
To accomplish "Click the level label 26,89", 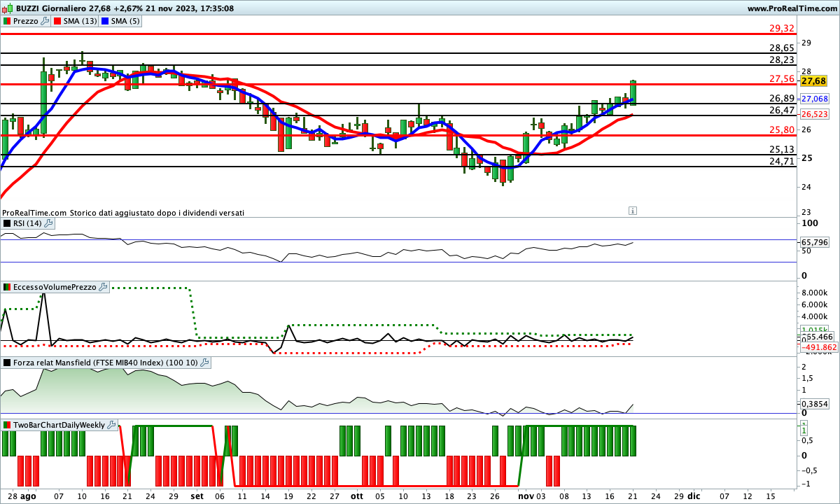I will 781,98.
